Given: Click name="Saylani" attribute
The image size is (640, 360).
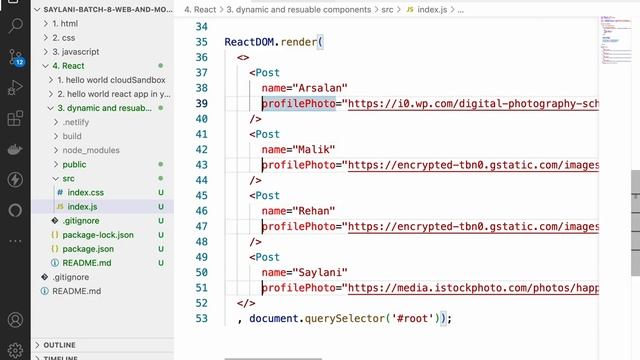Looking at the screenshot, I should [x=304, y=273].
